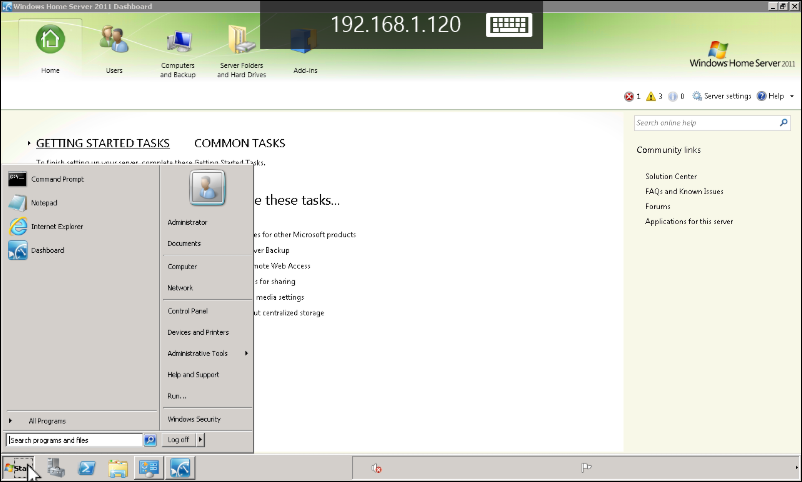Expand All Programs list
The height and width of the screenshot is (482, 802).
click(47, 421)
